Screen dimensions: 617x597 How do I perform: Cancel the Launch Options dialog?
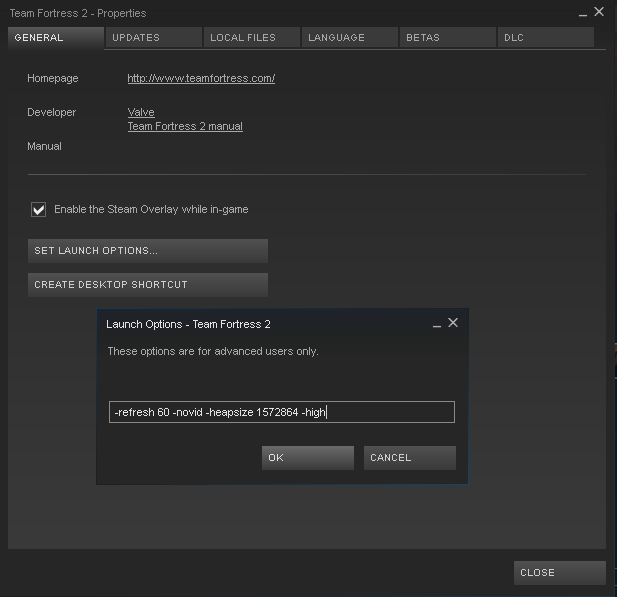point(410,458)
